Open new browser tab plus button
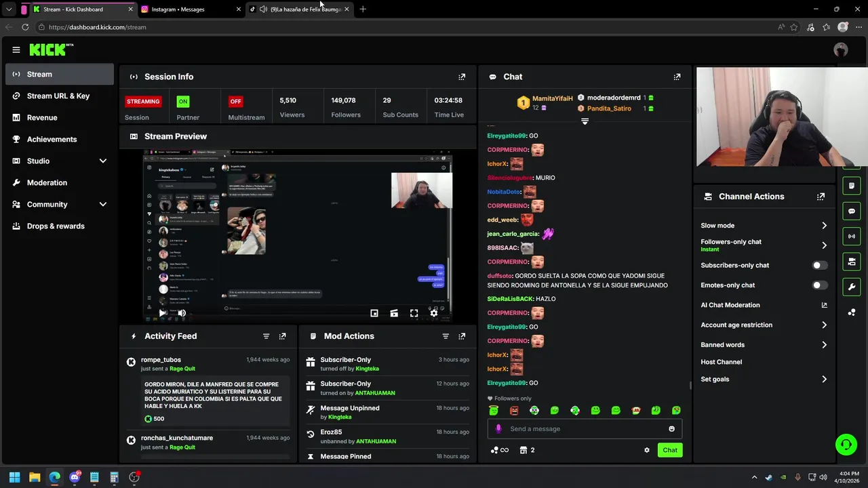 363,9
